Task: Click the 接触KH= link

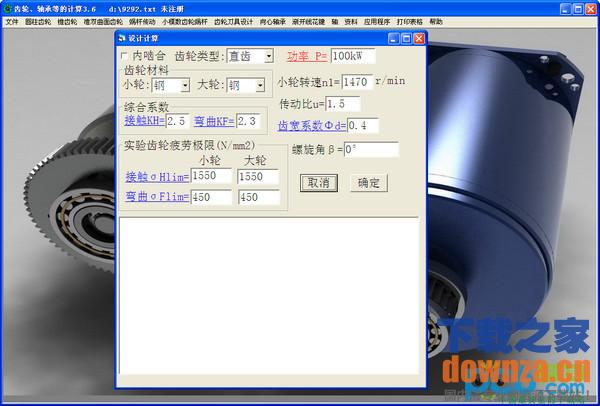Action: click(143, 121)
